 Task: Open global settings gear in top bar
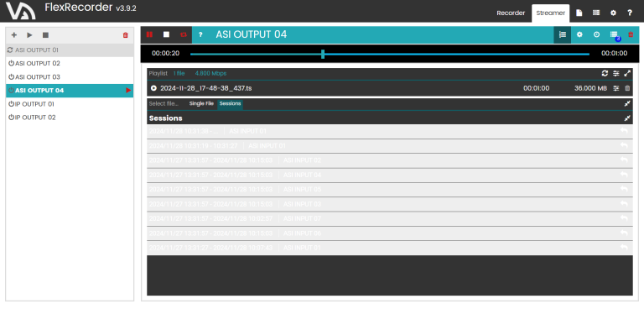click(613, 13)
